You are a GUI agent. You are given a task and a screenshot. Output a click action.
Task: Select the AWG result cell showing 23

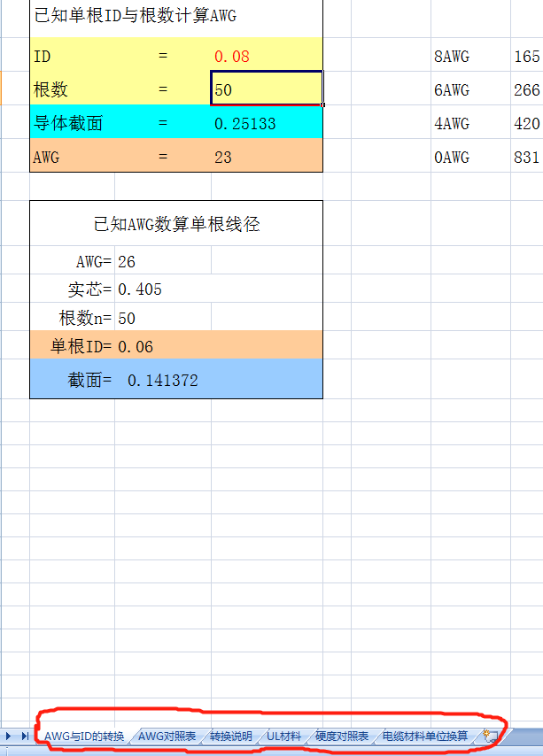coord(266,158)
